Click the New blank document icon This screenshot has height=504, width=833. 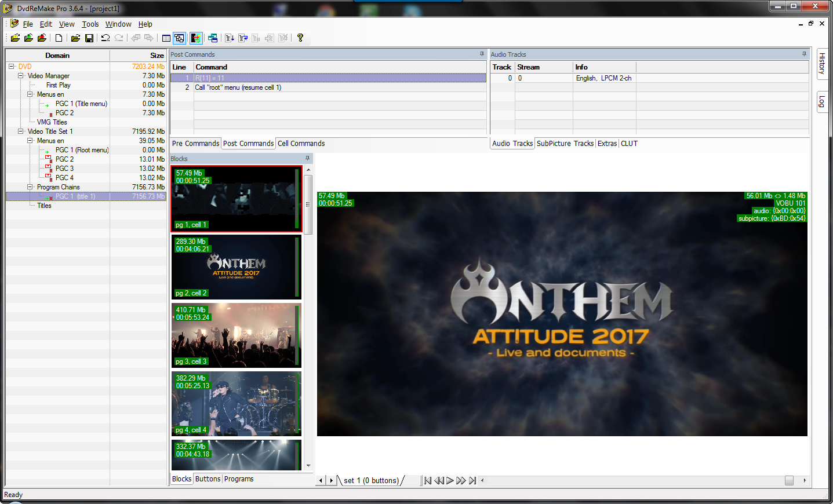point(59,38)
